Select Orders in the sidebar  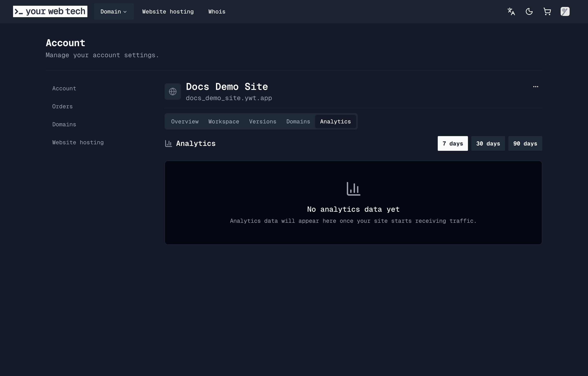coord(62,107)
